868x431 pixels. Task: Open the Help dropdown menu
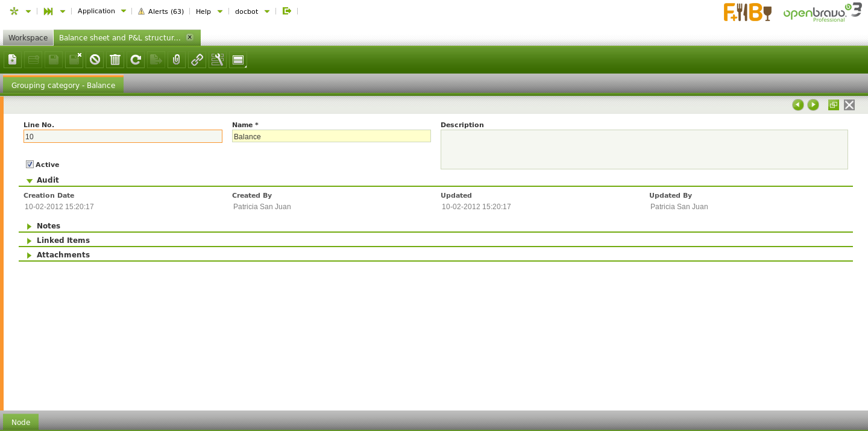pos(209,11)
